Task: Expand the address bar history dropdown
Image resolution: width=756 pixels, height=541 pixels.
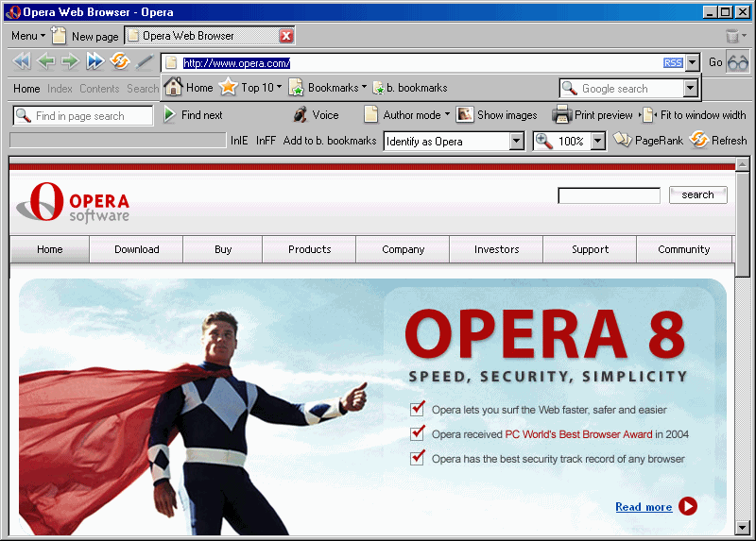Action: click(x=693, y=62)
